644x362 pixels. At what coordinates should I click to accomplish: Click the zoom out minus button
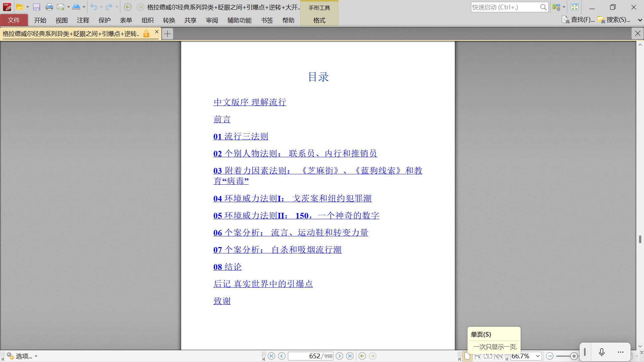pos(549,356)
